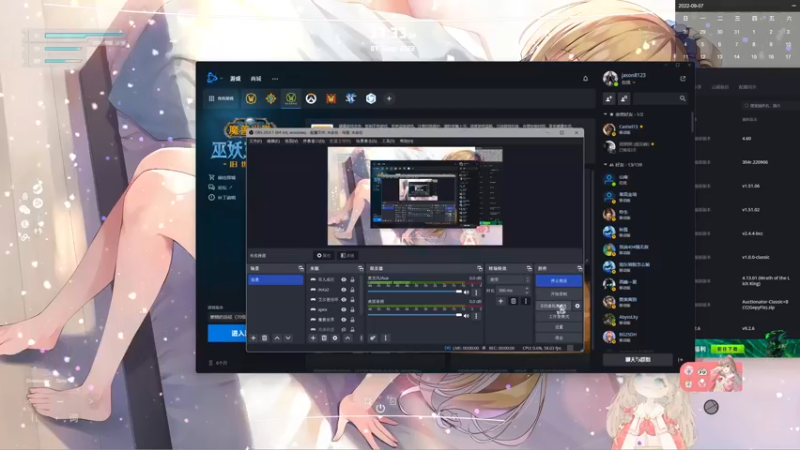800x450 pixels.
Task: Remove the scene transition with trash icon
Action: pos(513,301)
